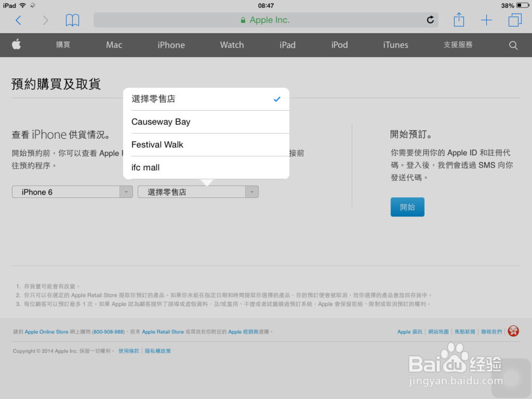The height and width of the screenshot is (399, 532).
Task: Open the bookmarks book icon
Action: tap(72, 20)
